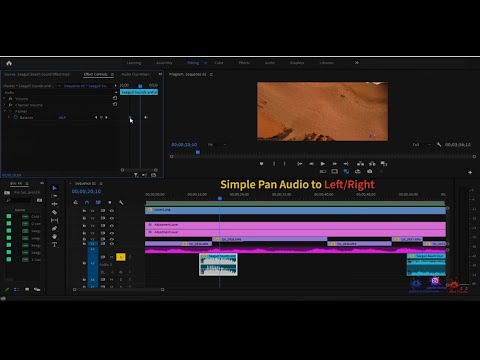Image resolution: width=480 pixels, height=360 pixels.
Task: Toggle the yellow Solo button on audio track
Action: pyautogui.click(x=121, y=257)
